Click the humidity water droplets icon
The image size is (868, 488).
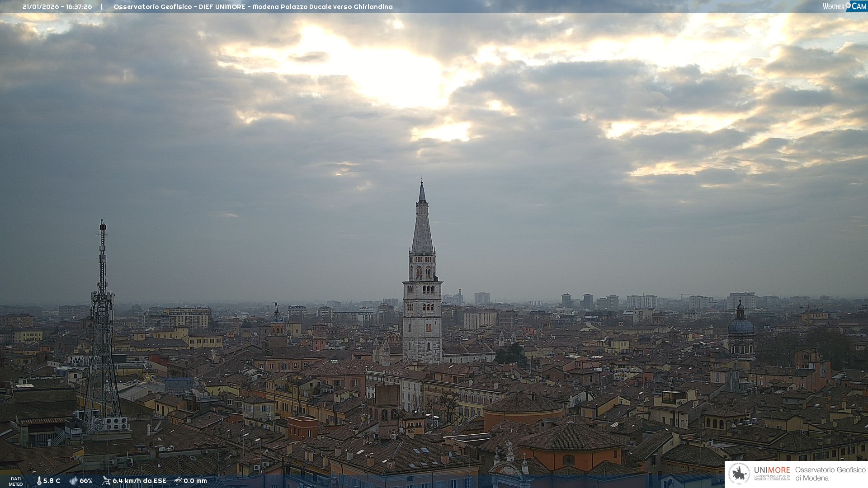pyautogui.click(x=73, y=481)
